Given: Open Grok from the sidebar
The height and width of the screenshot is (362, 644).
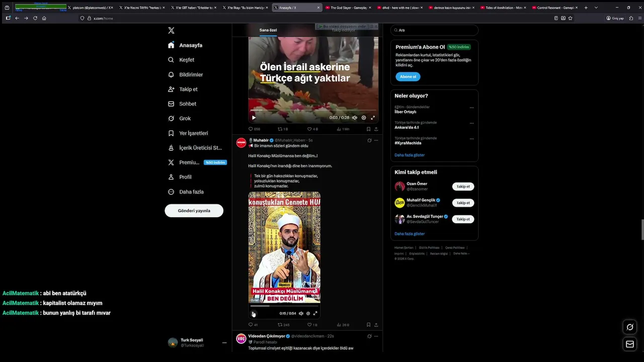Looking at the screenshot, I should pos(179,118).
